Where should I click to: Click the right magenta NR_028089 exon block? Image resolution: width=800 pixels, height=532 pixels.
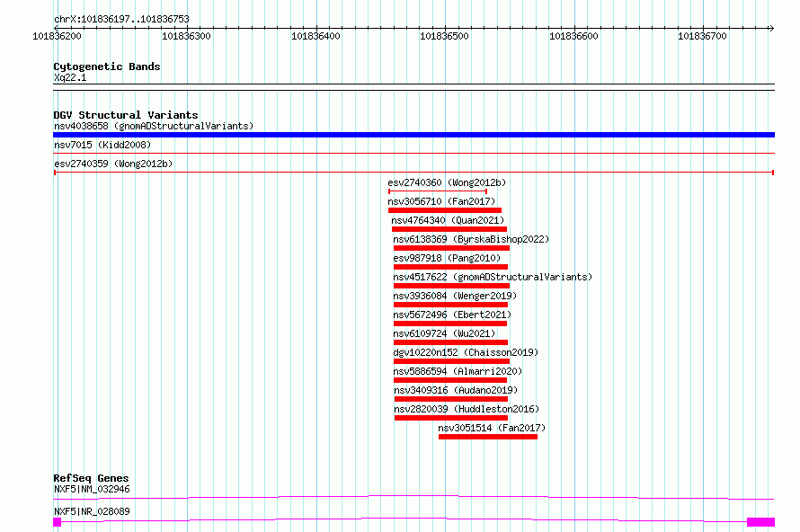[760, 522]
